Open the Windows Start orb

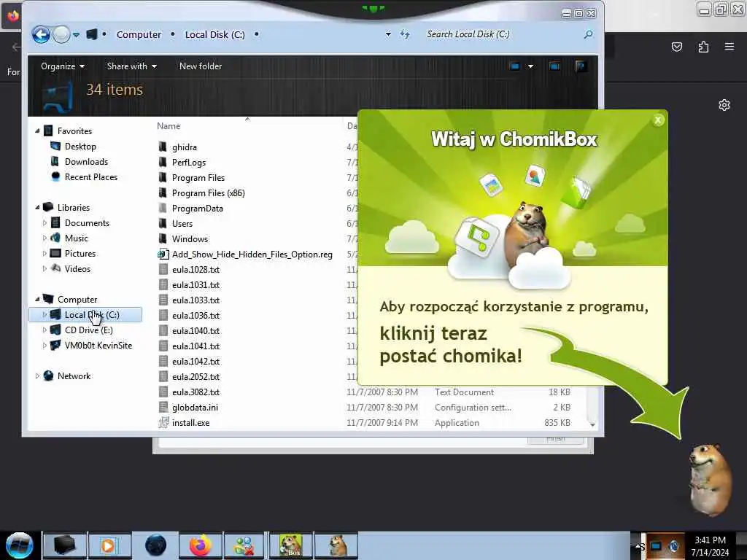pyautogui.click(x=19, y=545)
